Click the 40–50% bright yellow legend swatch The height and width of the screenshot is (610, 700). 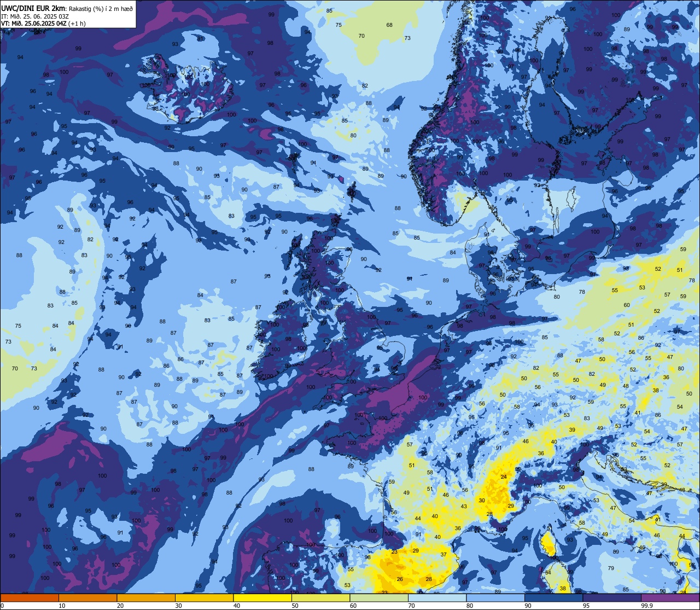coord(262,597)
